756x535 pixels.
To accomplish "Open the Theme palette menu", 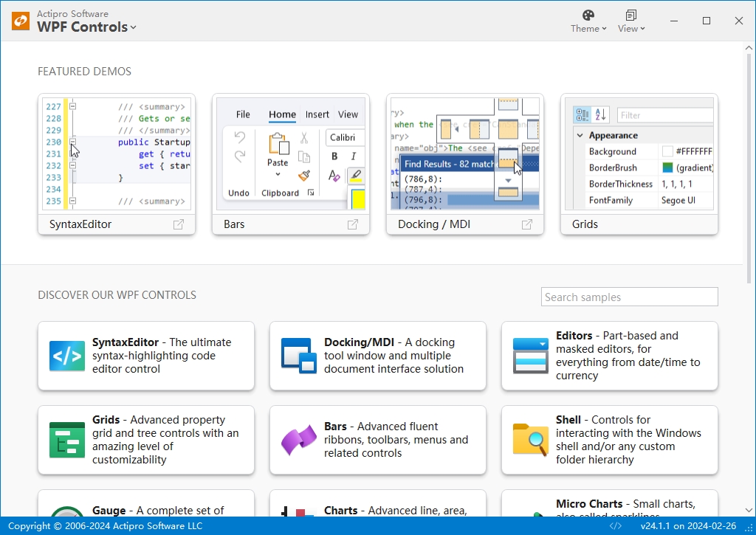I will click(588, 21).
